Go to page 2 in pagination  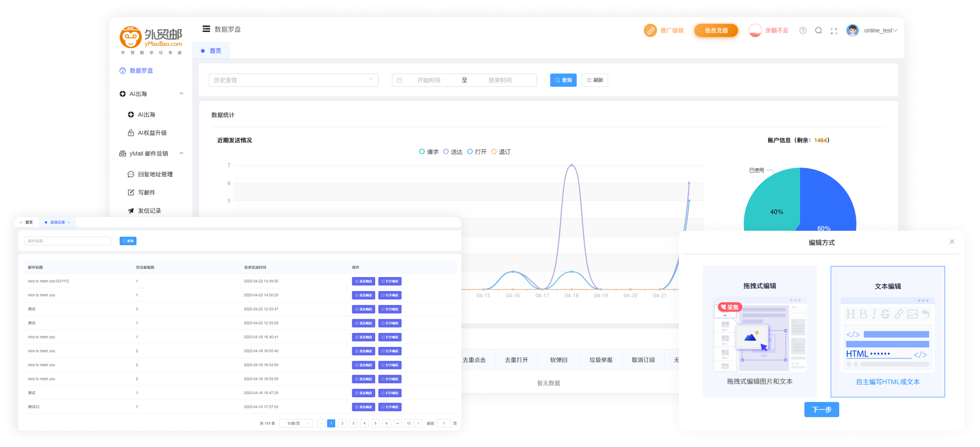(x=342, y=423)
